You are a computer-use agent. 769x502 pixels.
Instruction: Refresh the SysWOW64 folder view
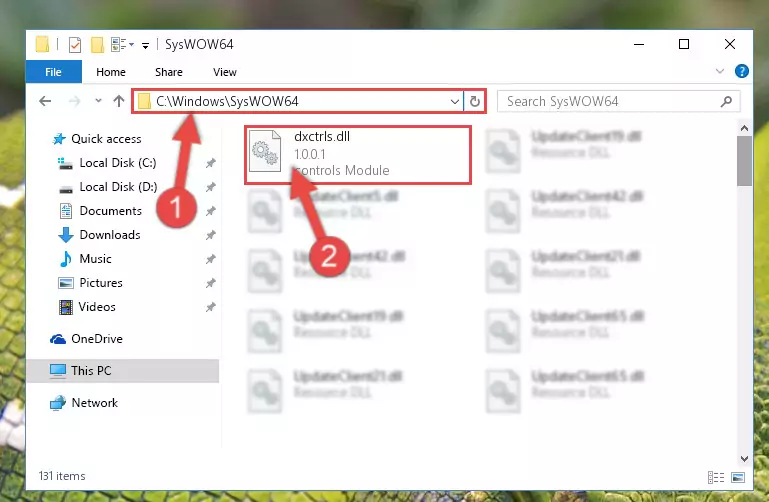pos(474,101)
